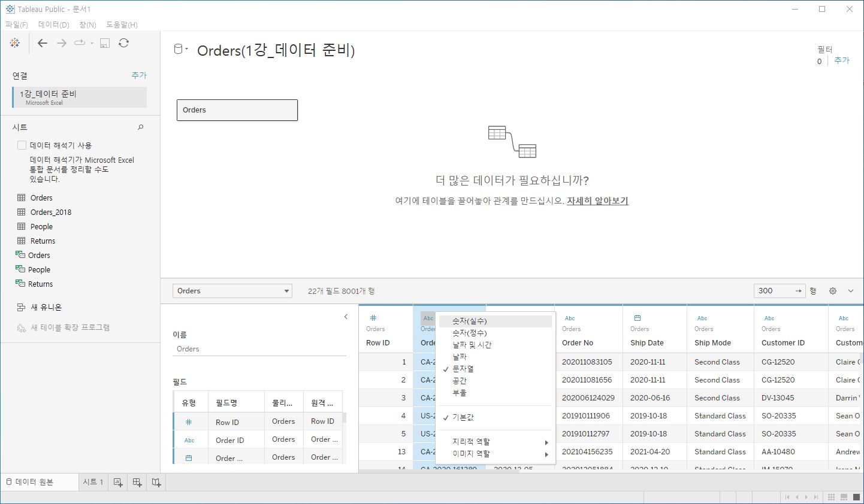Click the 추가 link next to 연결
The width and height of the screenshot is (864, 504).
click(139, 75)
